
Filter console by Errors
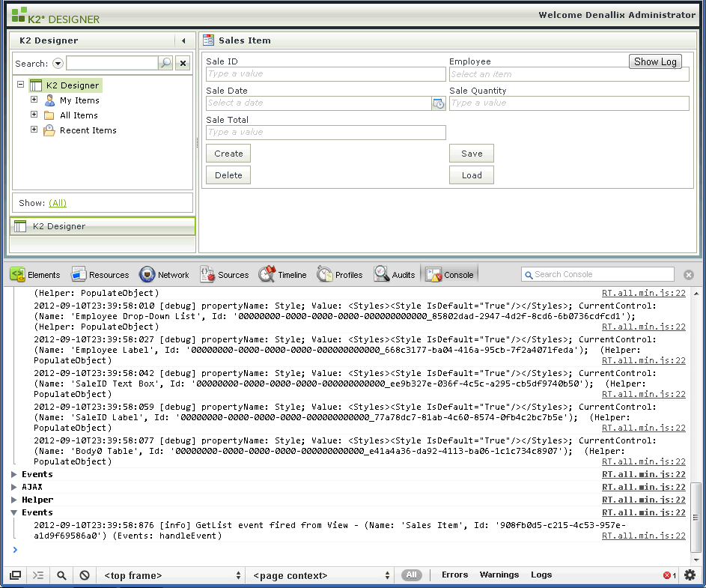point(454,575)
